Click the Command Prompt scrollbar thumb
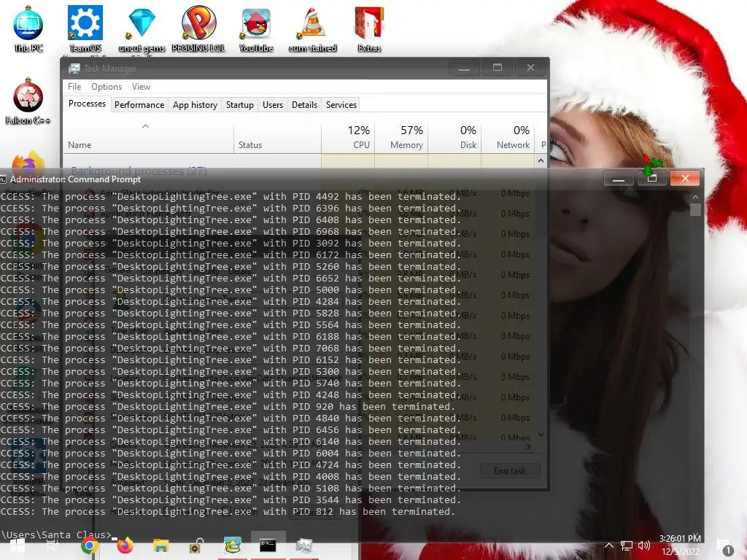 (x=695, y=209)
